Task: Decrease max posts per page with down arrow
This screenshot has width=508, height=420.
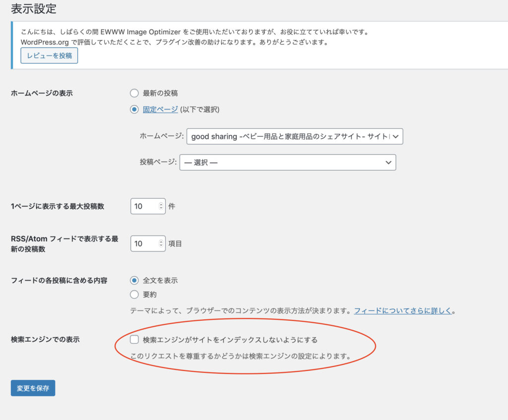Action: pos(161,209)
